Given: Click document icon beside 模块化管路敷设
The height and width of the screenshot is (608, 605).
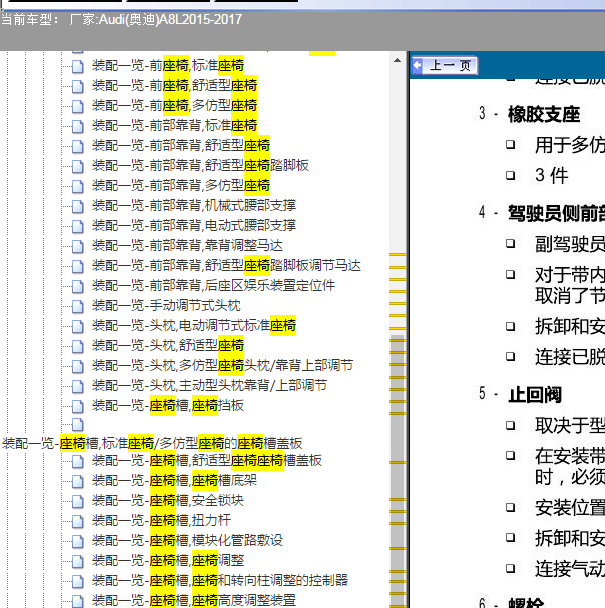Looking at the screenshot, I should point(78,542).
